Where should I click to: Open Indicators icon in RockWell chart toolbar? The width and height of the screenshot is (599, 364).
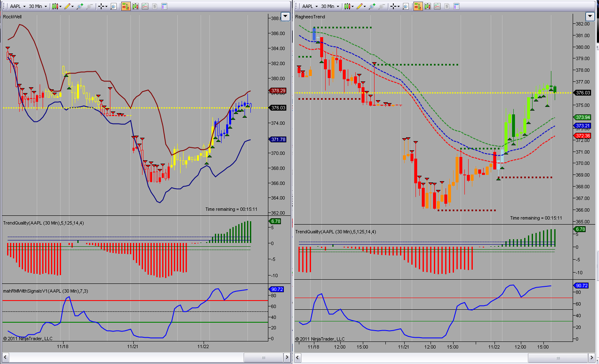point(145,6)
